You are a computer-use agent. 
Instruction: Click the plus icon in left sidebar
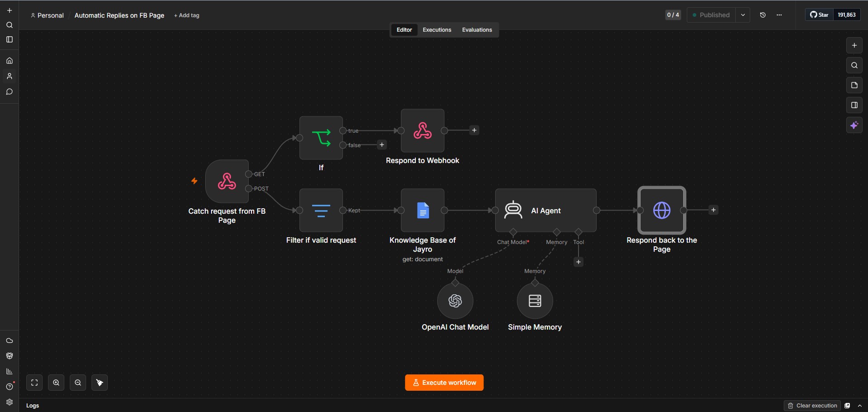pos(10,10)
